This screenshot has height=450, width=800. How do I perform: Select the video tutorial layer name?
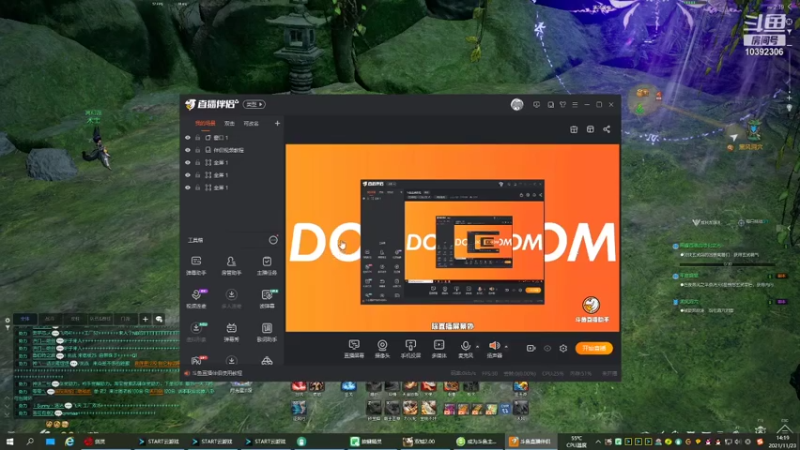[x=229, y=150]
